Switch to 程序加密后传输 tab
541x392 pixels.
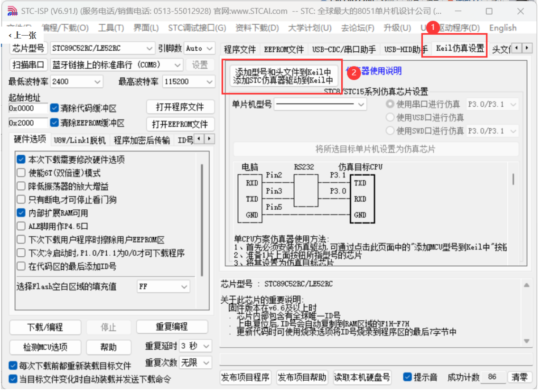143,141
